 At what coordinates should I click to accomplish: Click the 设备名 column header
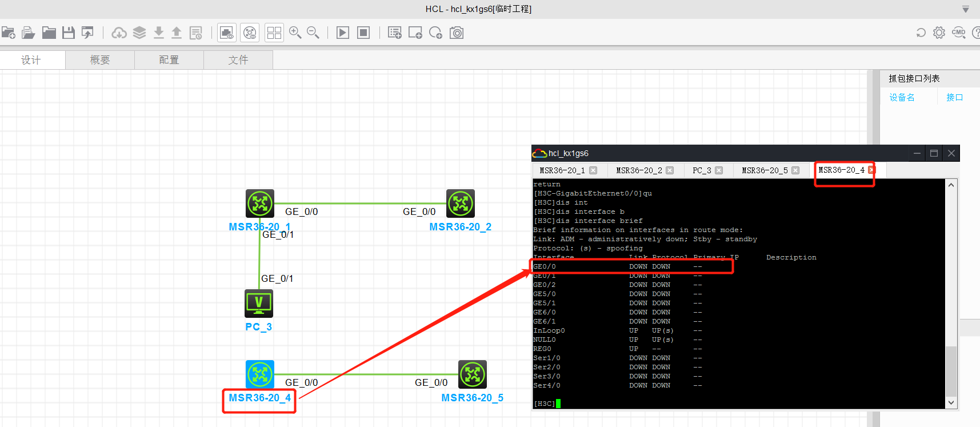[x=902, y=98]
